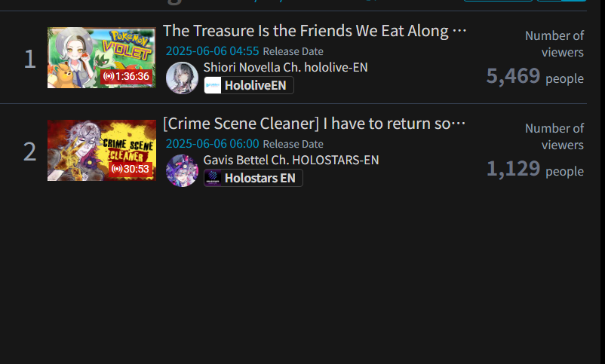Open "The Treasure Is the Friends" stream title
This screenshot has width=605, height=364.
(315, 31)
